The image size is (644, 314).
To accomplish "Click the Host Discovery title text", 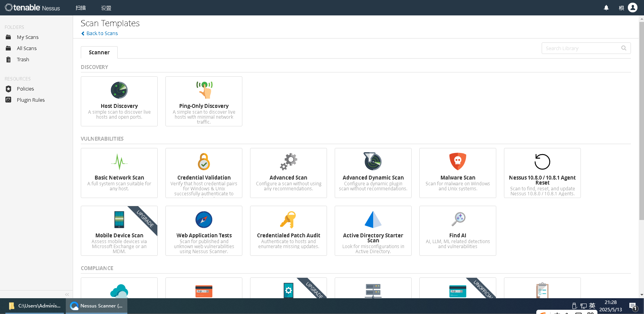I will pyautogui.click(x=119, y=106).
